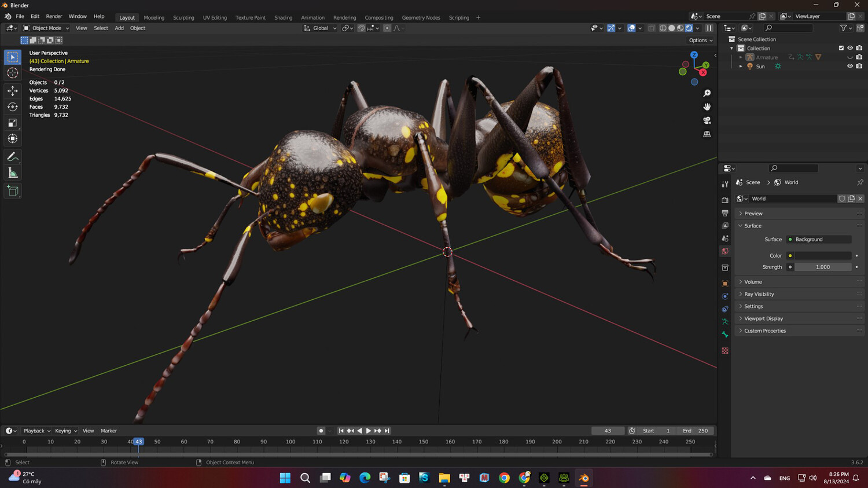Viewport: 868px width, 488px height.
Task: Open Blender from Windows taskbar
Action: point(584,478)
